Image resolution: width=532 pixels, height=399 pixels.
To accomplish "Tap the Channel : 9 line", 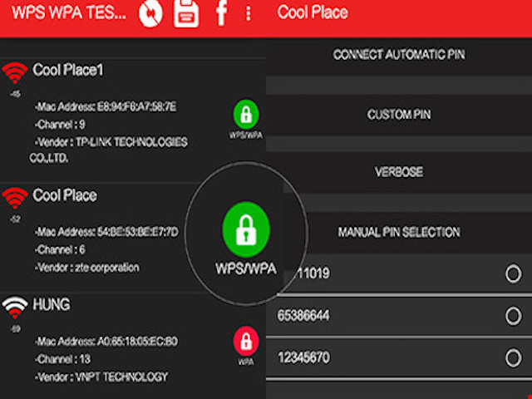I will [x=60, y=125].
